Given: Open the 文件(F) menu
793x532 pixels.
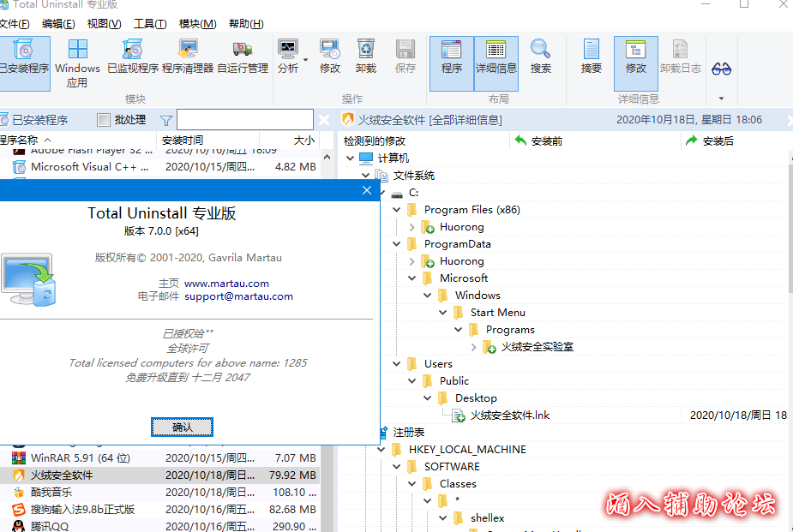Looking at the screenshot, I should coord(15,24).
